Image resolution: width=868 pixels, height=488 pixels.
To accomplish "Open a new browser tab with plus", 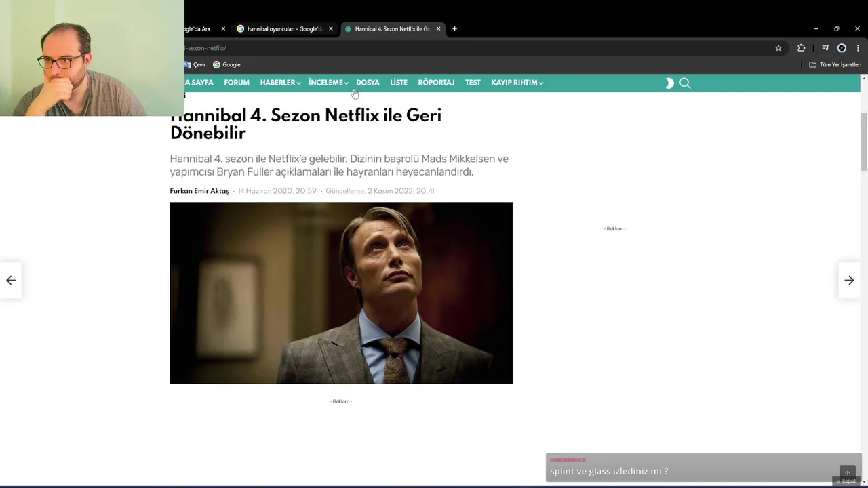I will [454, 28].
